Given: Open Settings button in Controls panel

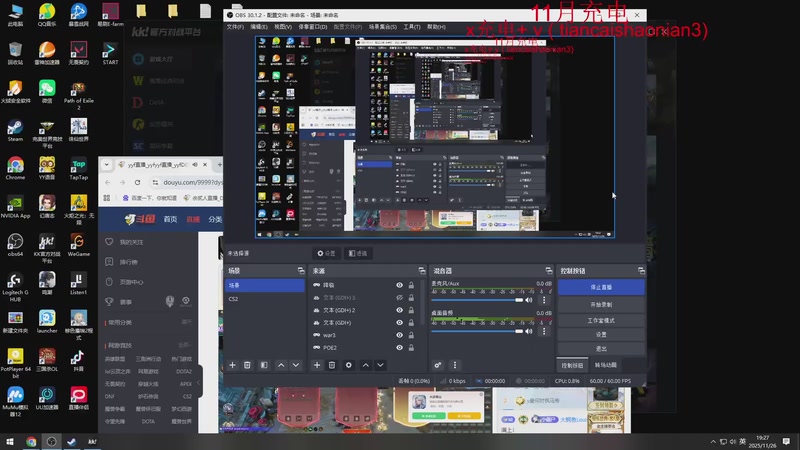Looking at the screenshot, I should (x=601, y=335).
